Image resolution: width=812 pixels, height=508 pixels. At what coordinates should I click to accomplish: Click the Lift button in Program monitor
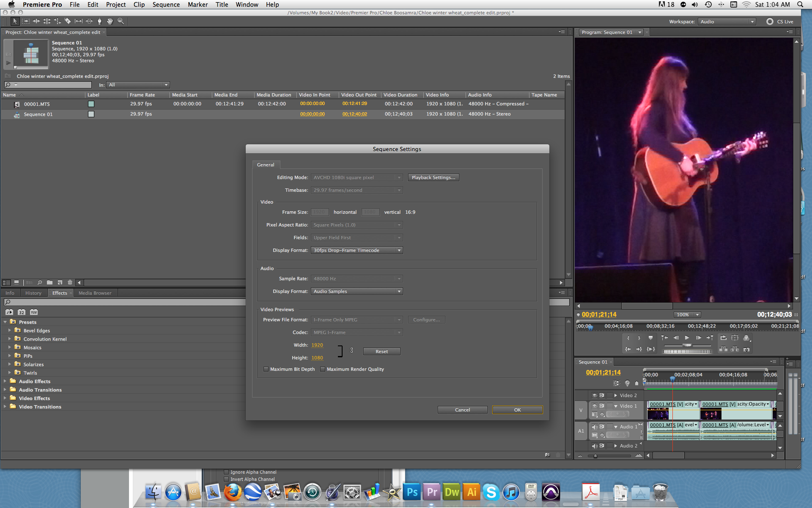(x=723, y=349)
